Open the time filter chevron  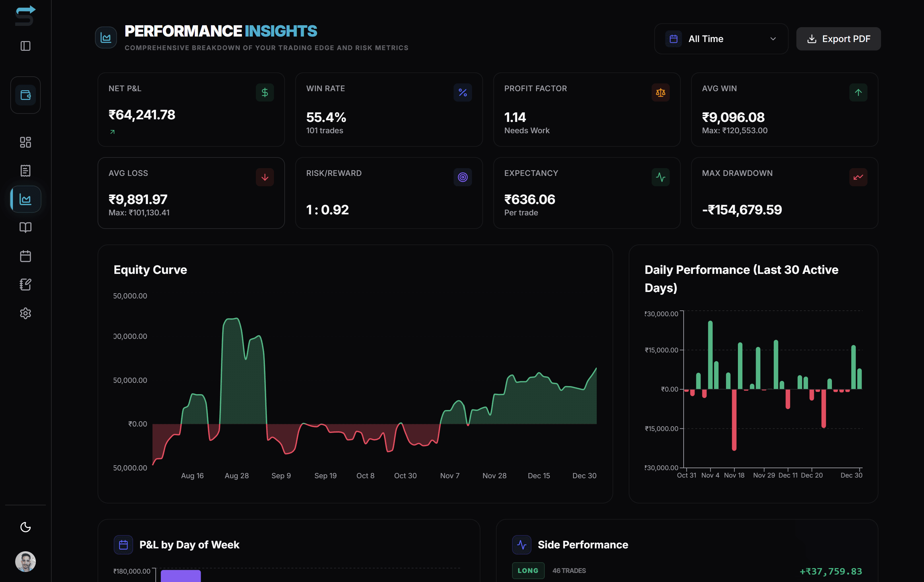[x=773, y=39]
